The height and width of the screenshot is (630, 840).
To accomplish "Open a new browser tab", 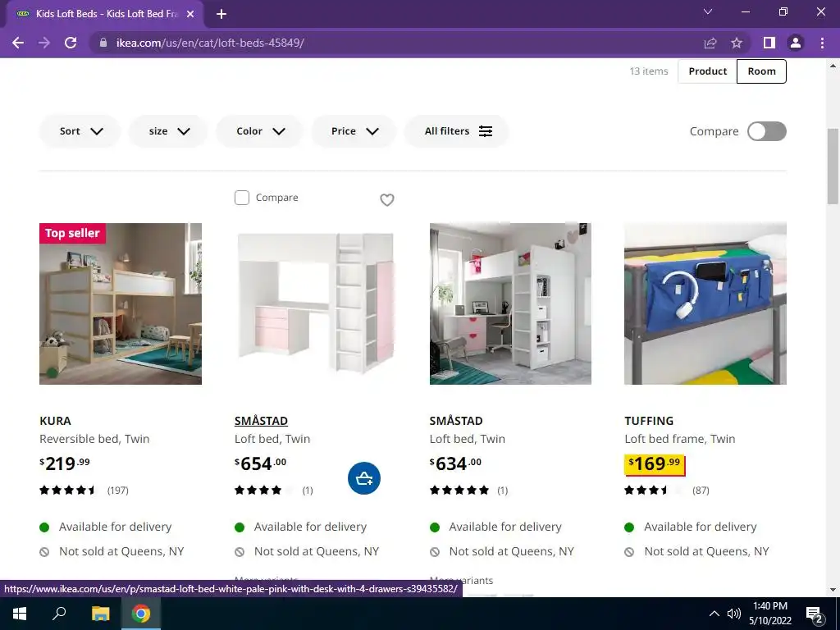I will pos(221,14).
